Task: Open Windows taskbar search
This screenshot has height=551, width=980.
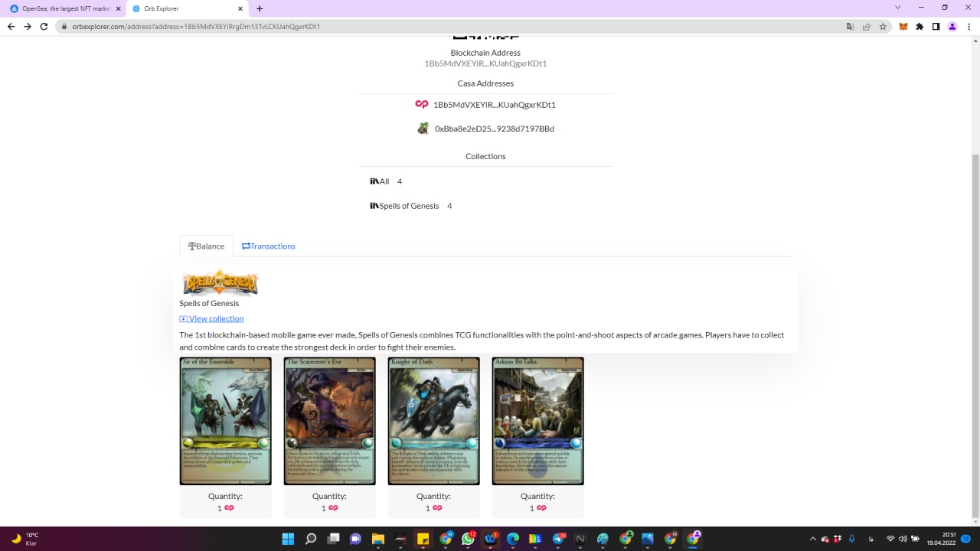Action: pyautogui.click(x=311, y=539)
